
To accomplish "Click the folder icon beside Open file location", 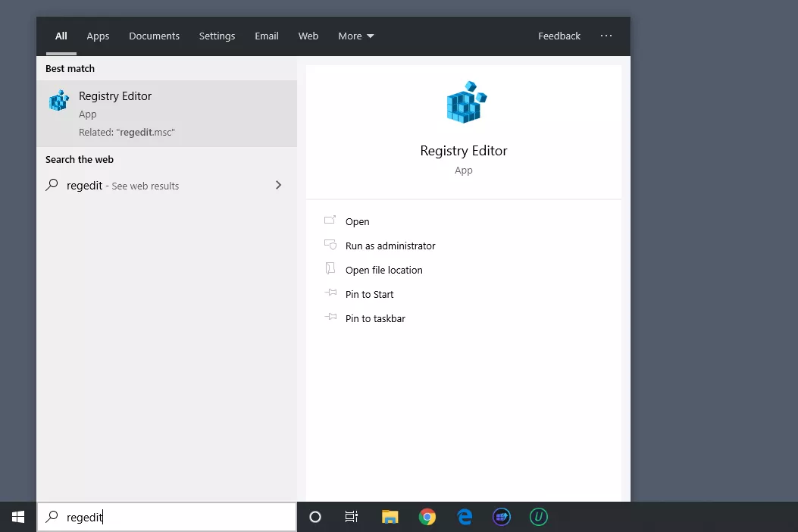I will [330, 268].
